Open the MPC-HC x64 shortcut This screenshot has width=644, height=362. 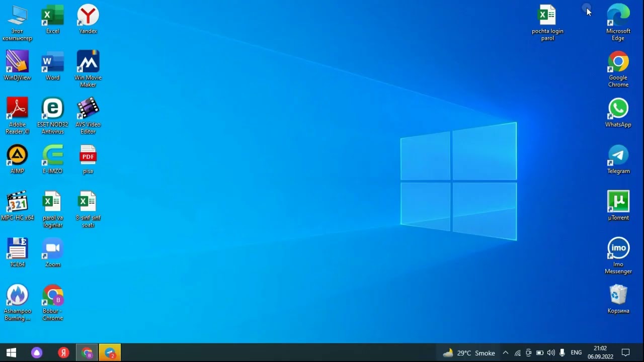pyautogui.click(x=17, y=206)
